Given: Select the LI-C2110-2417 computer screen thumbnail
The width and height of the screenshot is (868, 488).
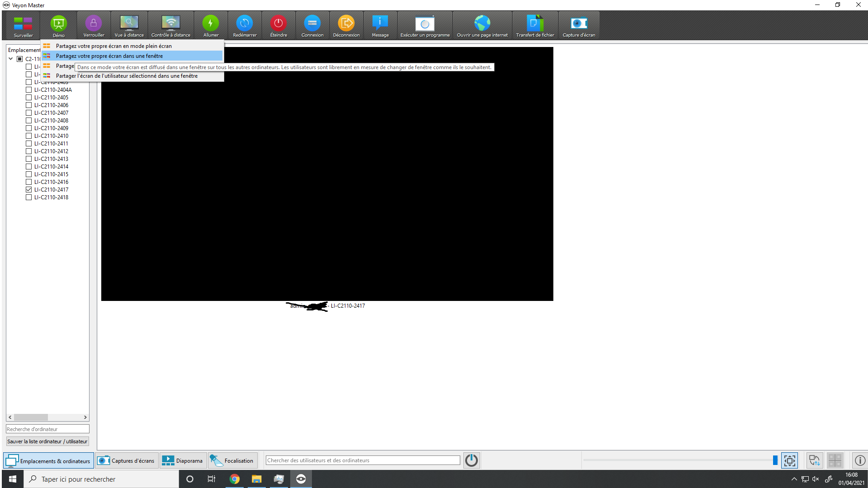Looking at the screenshot, I should (x=327, y=174).
